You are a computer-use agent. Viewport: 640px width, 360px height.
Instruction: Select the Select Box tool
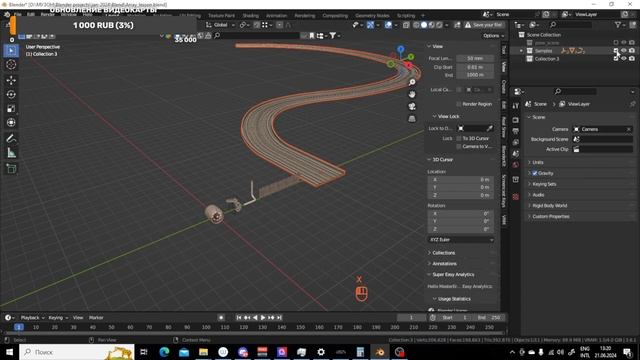click(x=11, y=51)
